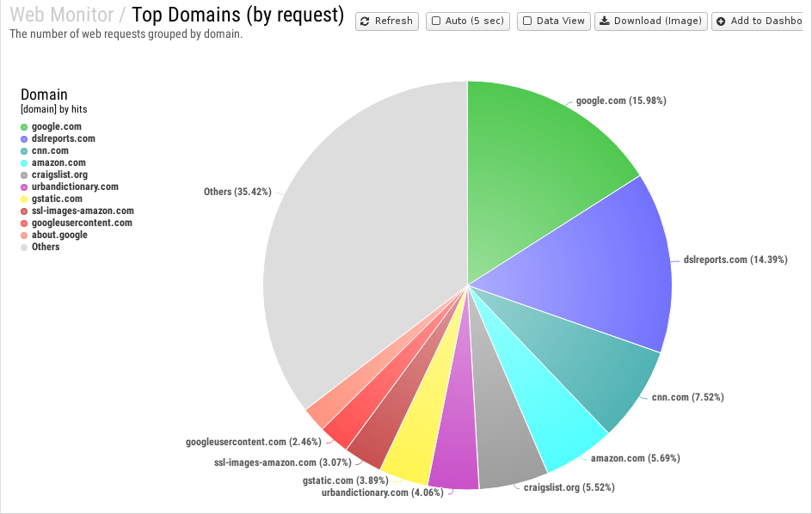Click the urbandictionary.com (4.06%) chart label
The height and width of the screenshot is (514, 812).
tap(382, 493)
